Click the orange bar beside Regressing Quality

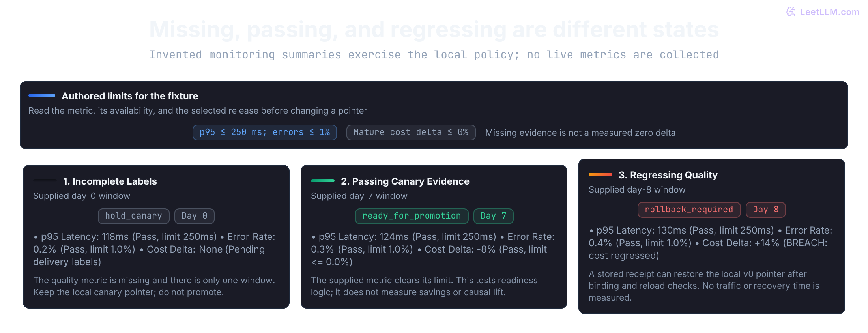(600, 174)
